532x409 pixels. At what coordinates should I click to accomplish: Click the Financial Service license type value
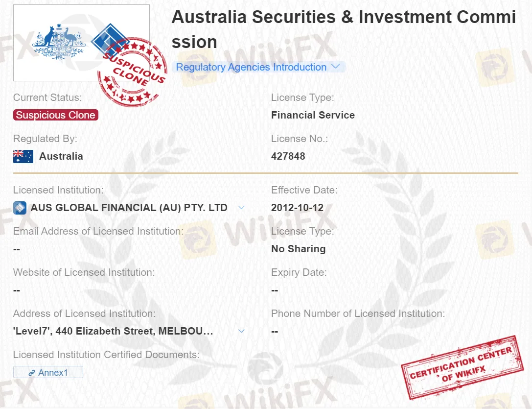[313, 115]
